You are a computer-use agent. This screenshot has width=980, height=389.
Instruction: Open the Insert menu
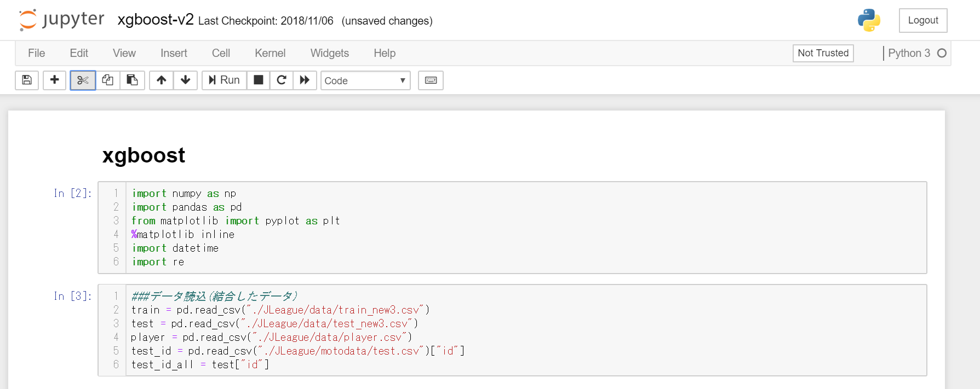174,53
